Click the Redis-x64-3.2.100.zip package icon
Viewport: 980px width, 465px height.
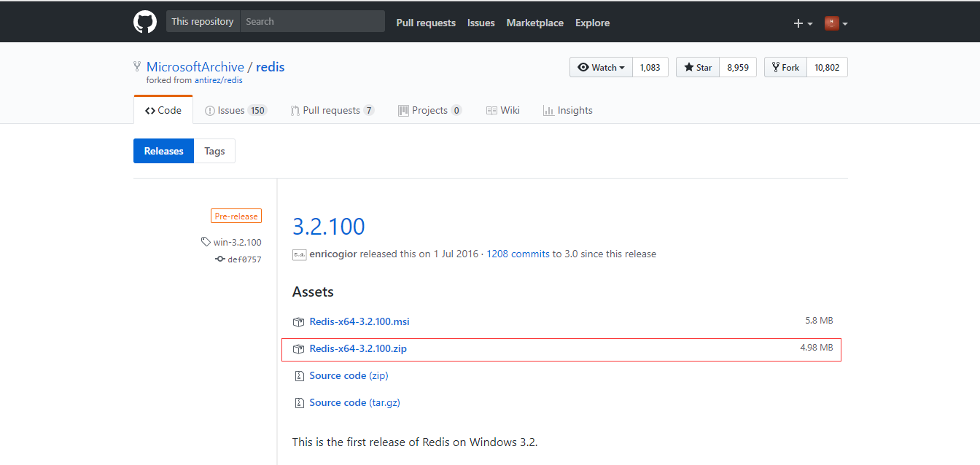(x=298, y=349)
